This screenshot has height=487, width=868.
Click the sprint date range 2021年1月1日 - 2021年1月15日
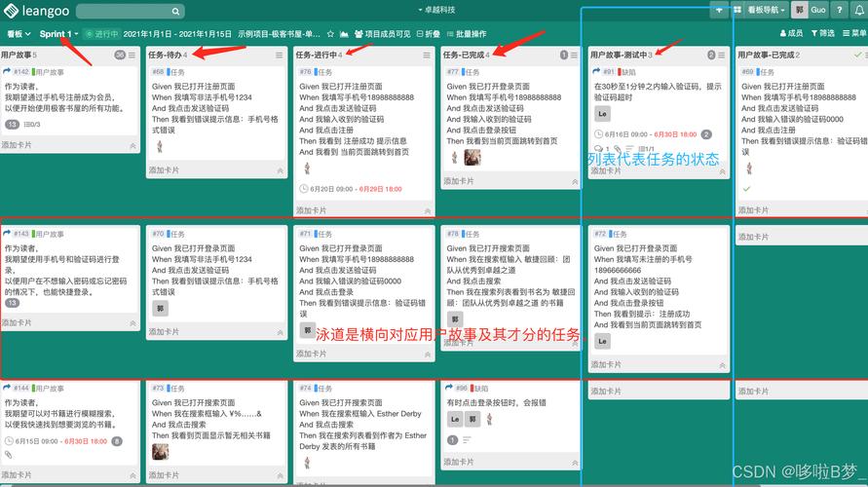point(177,34)
